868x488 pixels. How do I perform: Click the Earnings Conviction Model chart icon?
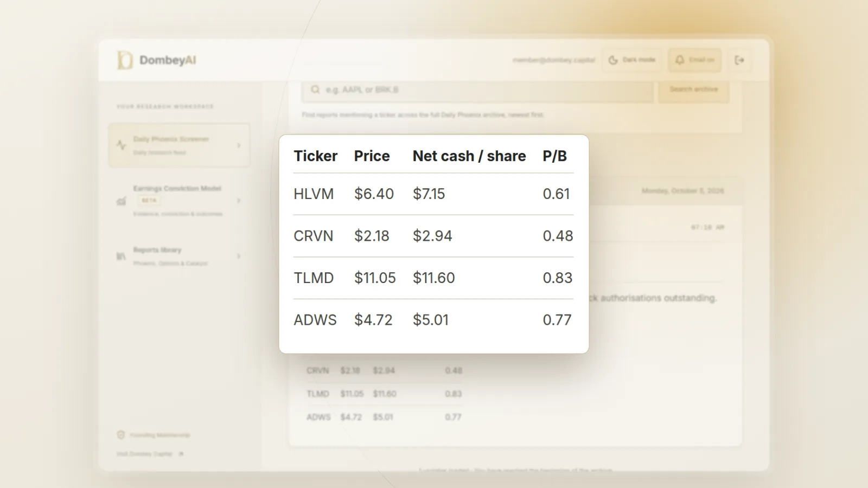coord(121,201)
